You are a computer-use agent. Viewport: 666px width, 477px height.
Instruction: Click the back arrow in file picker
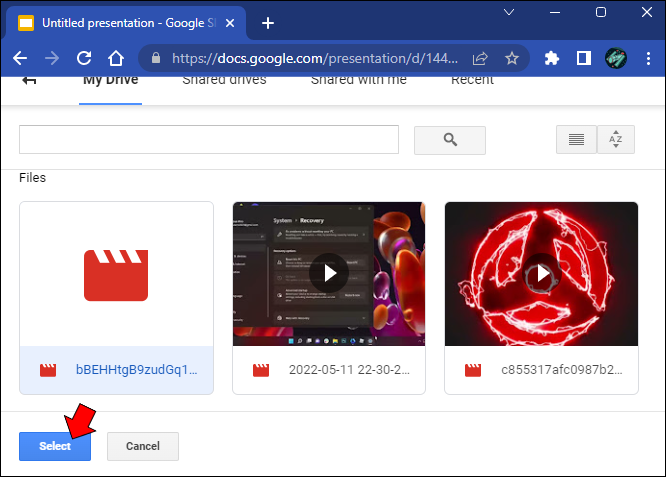pyautogui.click(x=29, y=80)
